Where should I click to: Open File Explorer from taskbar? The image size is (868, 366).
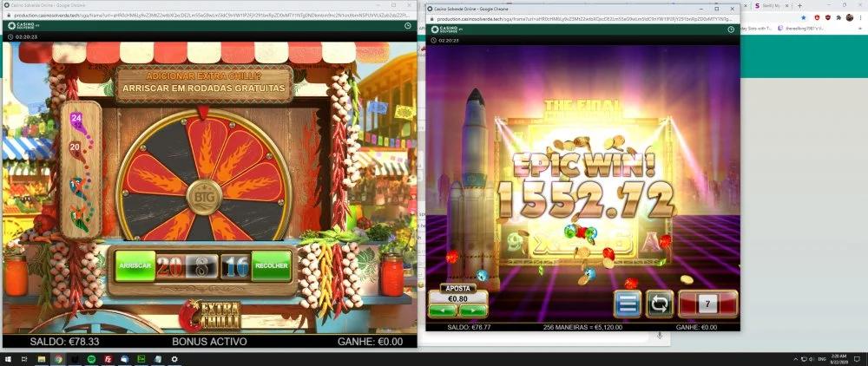pyautogui.click(x=41, y=359)
